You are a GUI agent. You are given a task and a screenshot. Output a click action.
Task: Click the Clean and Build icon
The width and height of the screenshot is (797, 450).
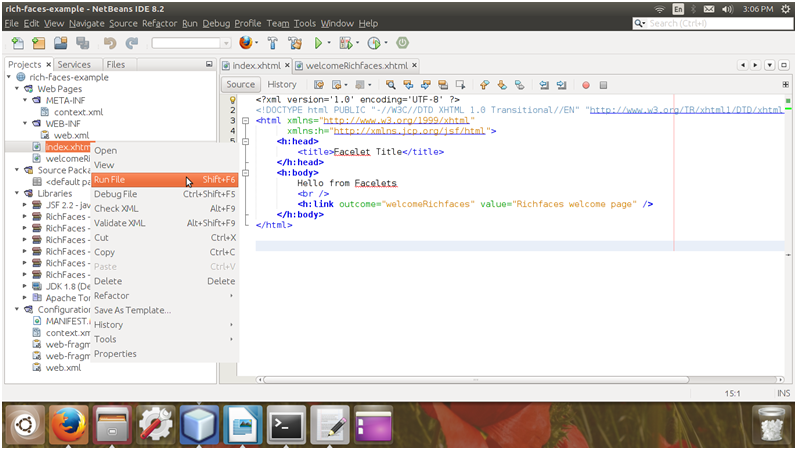(295, 43)
